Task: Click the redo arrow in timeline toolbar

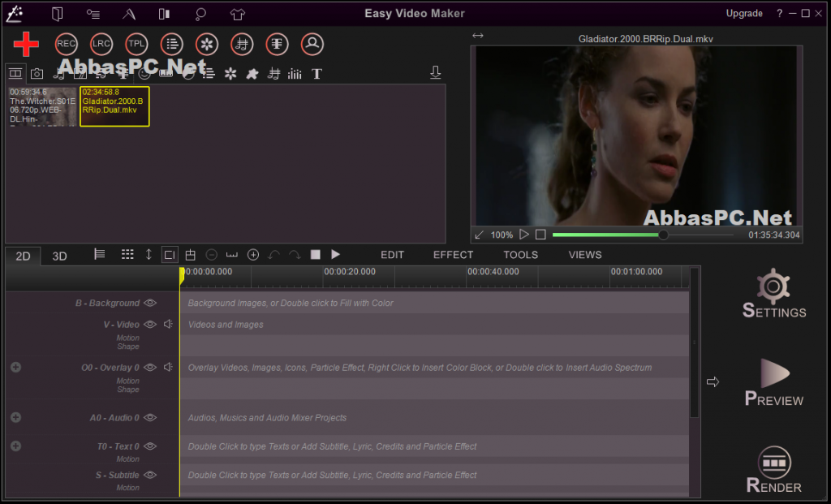Action: point(295,255)
